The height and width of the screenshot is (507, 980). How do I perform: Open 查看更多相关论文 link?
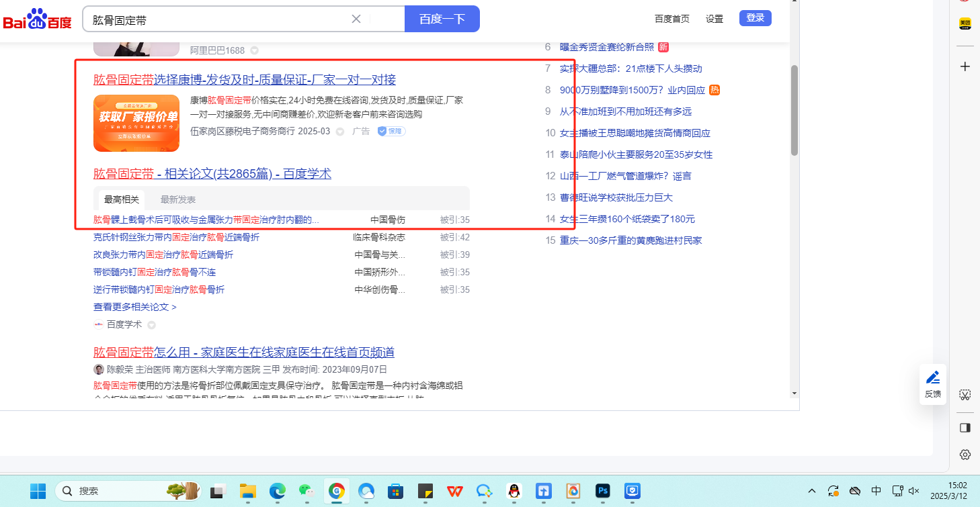[x=134, y=307]
